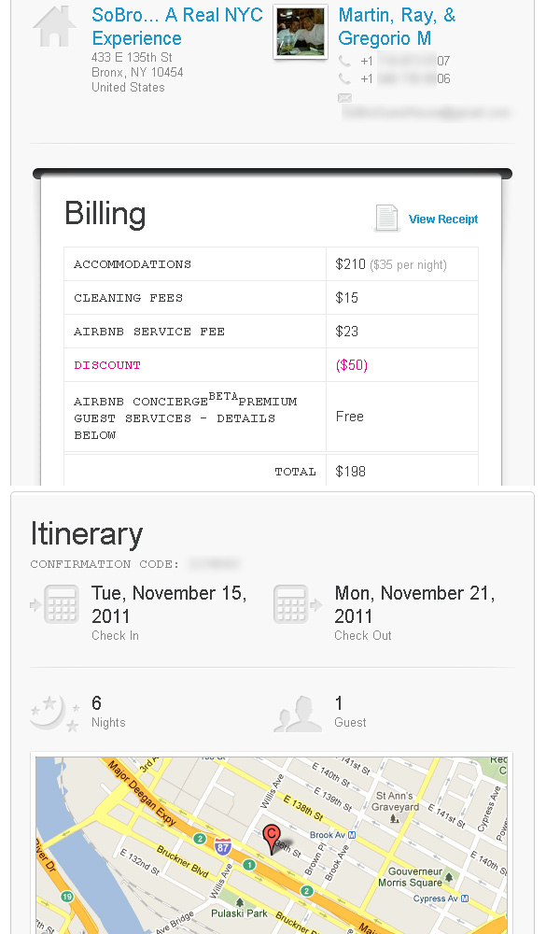
Task: Click the Guest silhouette icon
Action: point(298,714)
